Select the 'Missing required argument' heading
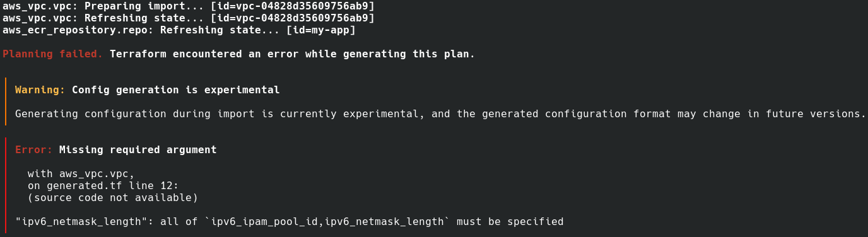 (138, 150)
